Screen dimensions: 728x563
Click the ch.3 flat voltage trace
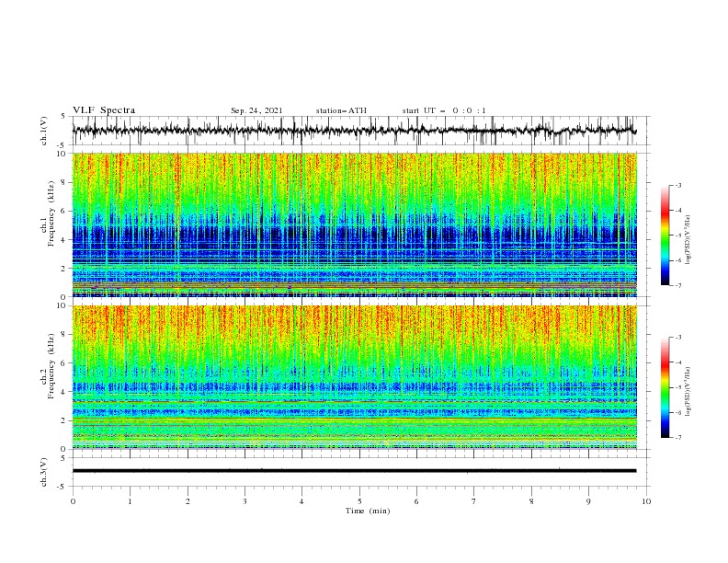[354, 471]
